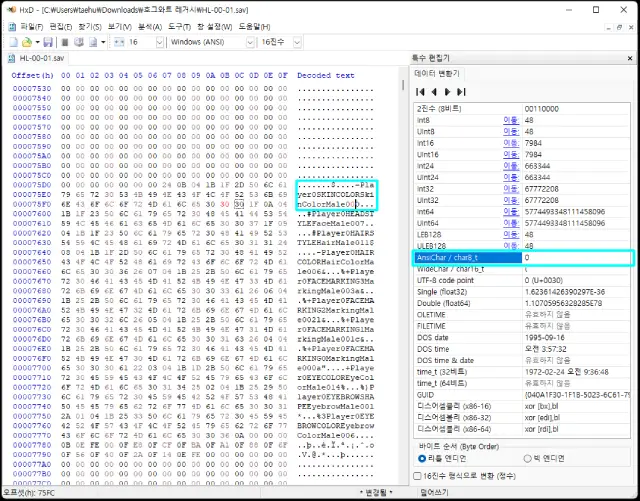Click the 변경됨 status bar indicator
640x501 pixels.
click(x=376, y=493)
